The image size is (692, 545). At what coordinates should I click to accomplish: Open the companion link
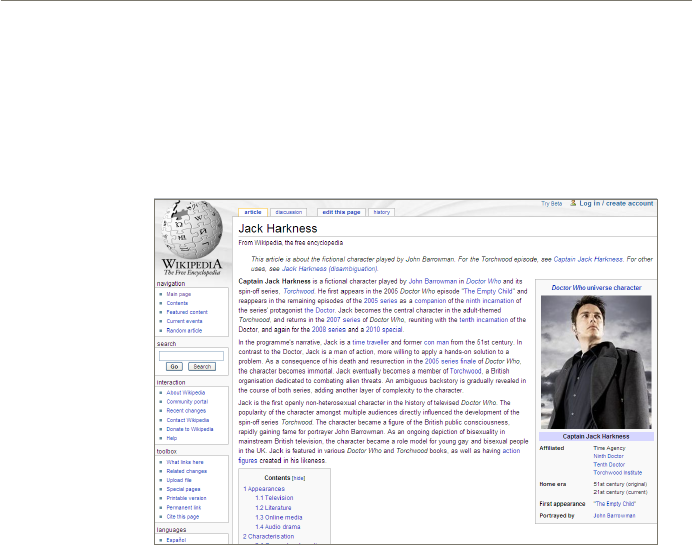pyautogui.click(x=430, y=301)
